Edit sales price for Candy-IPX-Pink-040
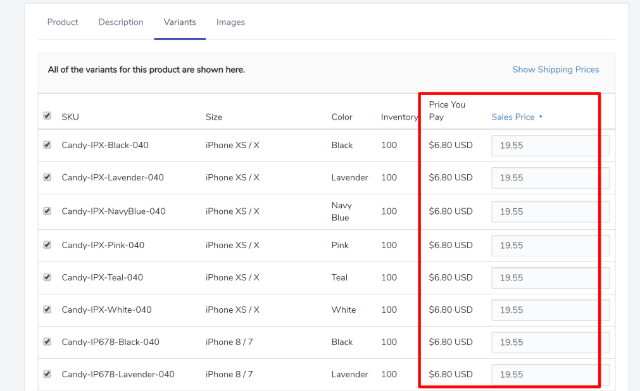The height and width of the screenshot is (391, 640). (550, 246)
